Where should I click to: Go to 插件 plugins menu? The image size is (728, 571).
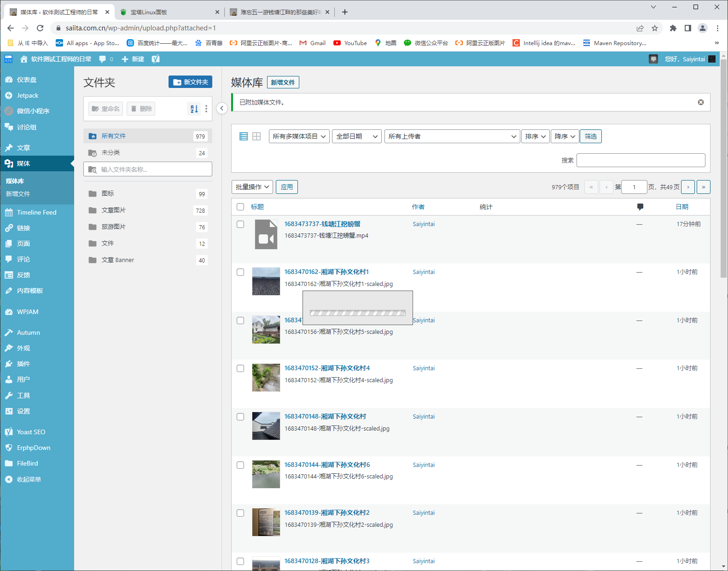[x=23, y=364]
